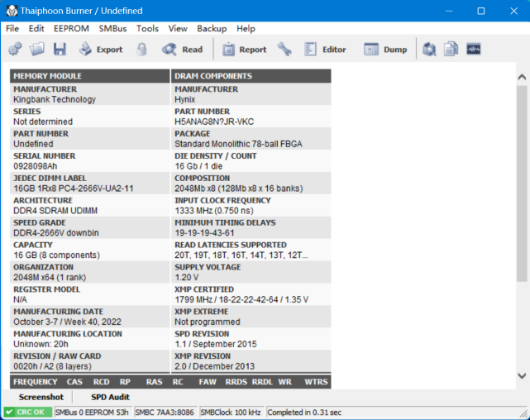530x420 pixels.
Task: Switch to the Screenshot tab
Action: [x=41, y=397]
